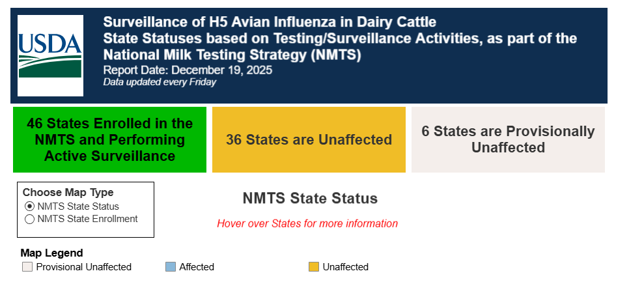Click the yellow Unaffected legend swatch
This screenshot has width=644, height=282.
point(314,267)
